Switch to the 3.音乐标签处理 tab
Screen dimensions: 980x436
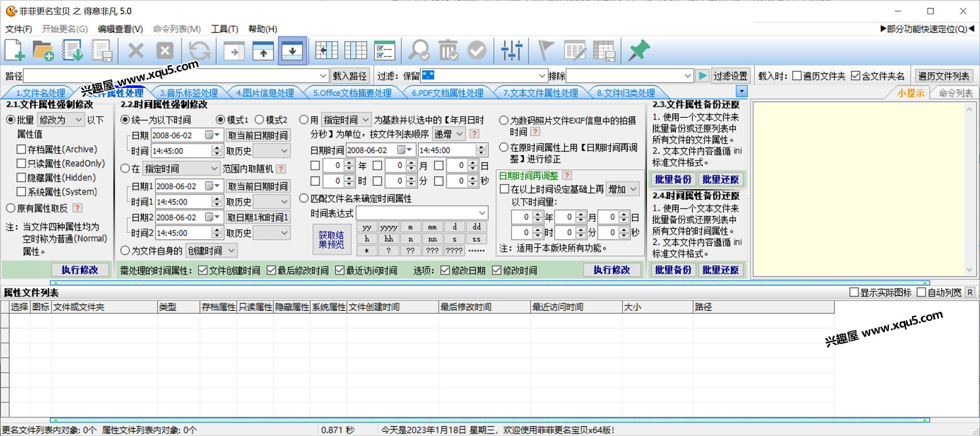(x=189, y=93)
